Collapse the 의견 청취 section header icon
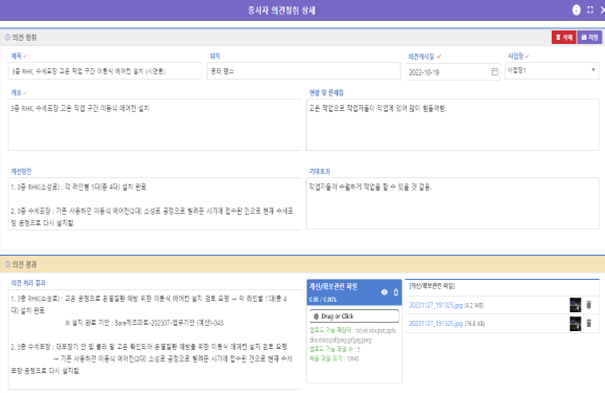Screen dimensions: 605x393 [7, 37]
